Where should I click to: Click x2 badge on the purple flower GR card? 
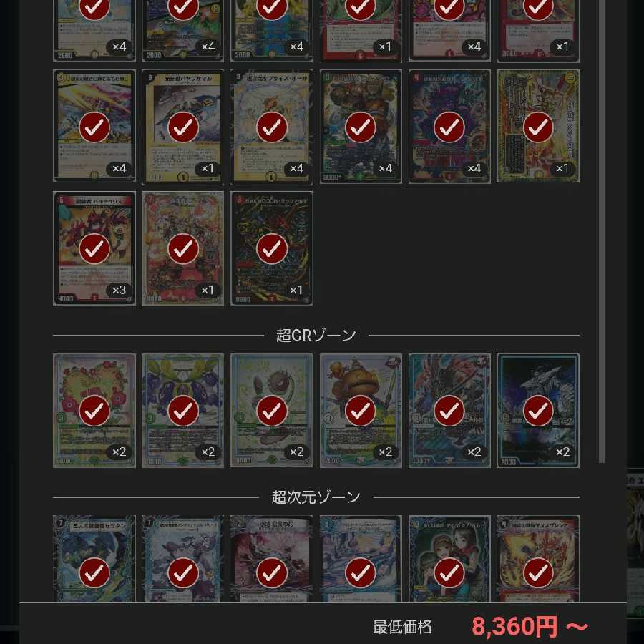click(208, 452)
